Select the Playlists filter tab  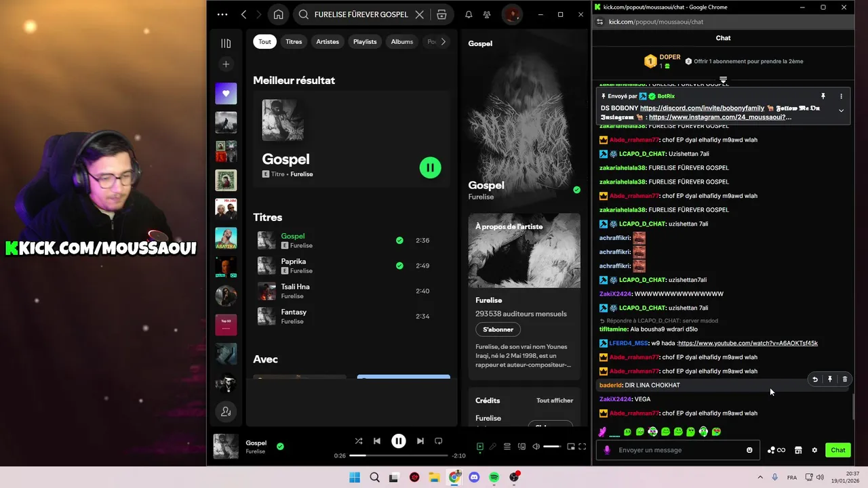(x=365, y=41)
